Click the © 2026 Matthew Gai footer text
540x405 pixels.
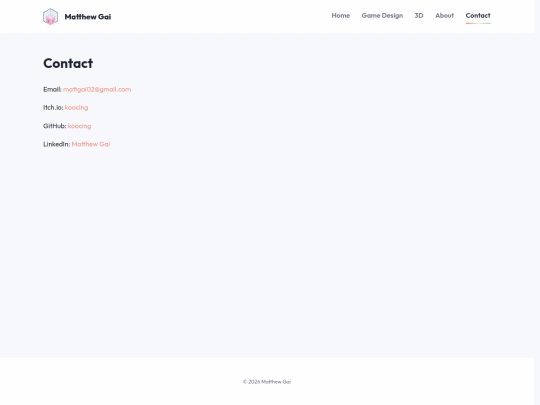point(267,382)
